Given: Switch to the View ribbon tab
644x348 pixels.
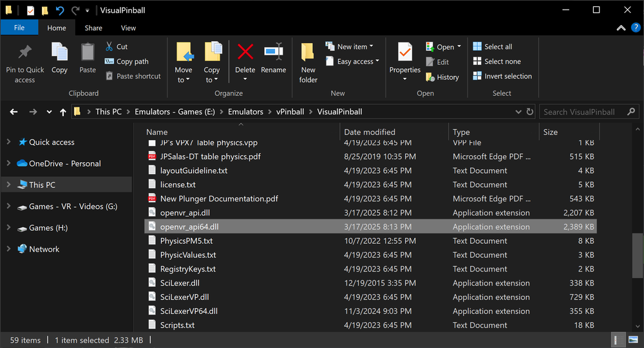Looking at the screenshot, I should (128, 28).
